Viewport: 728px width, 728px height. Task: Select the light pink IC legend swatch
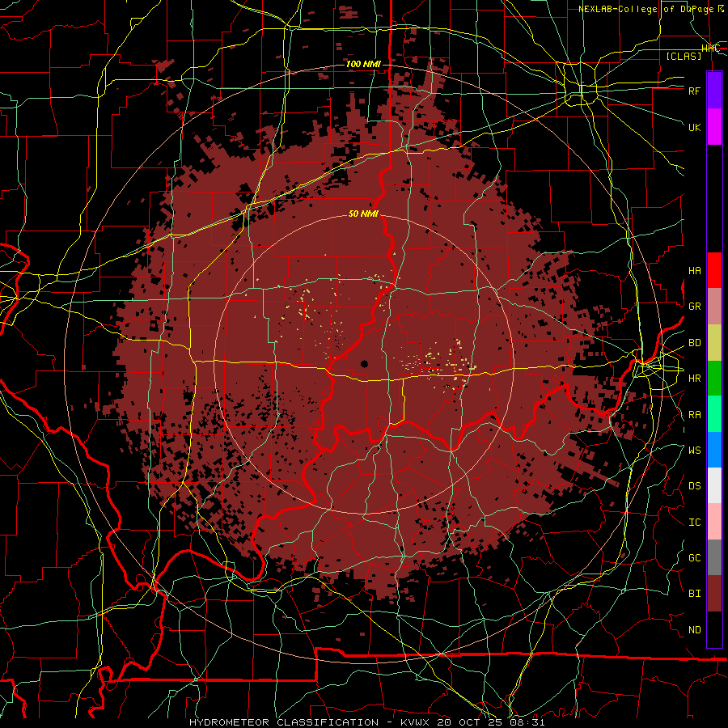[714, 522]
